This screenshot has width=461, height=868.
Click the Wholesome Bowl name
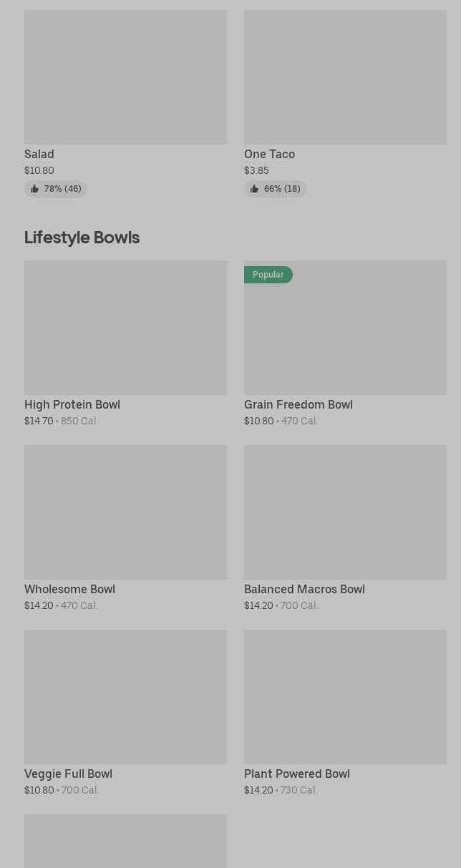[x=69, y=589]
